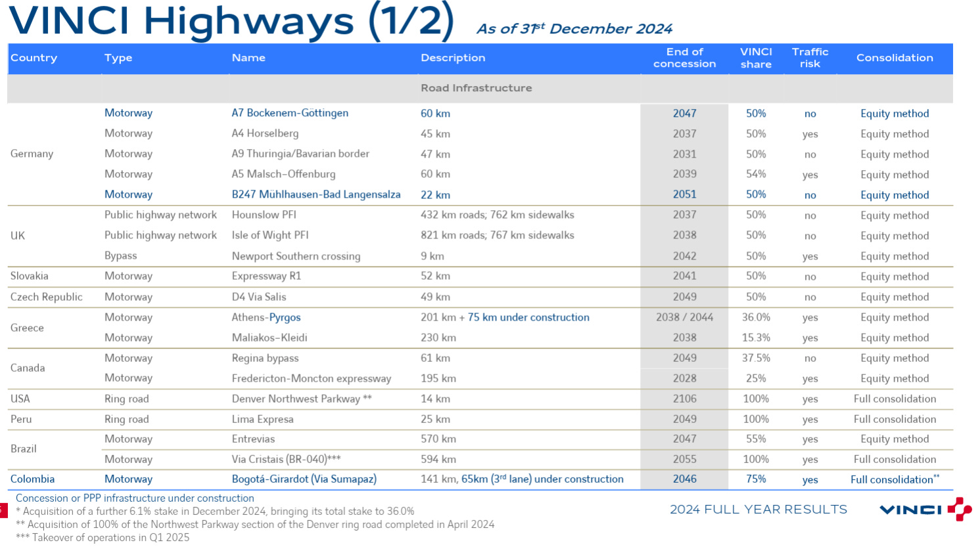Click the 'Peru' country cell
Screen dimensions: 980x551
pos(21,419)
